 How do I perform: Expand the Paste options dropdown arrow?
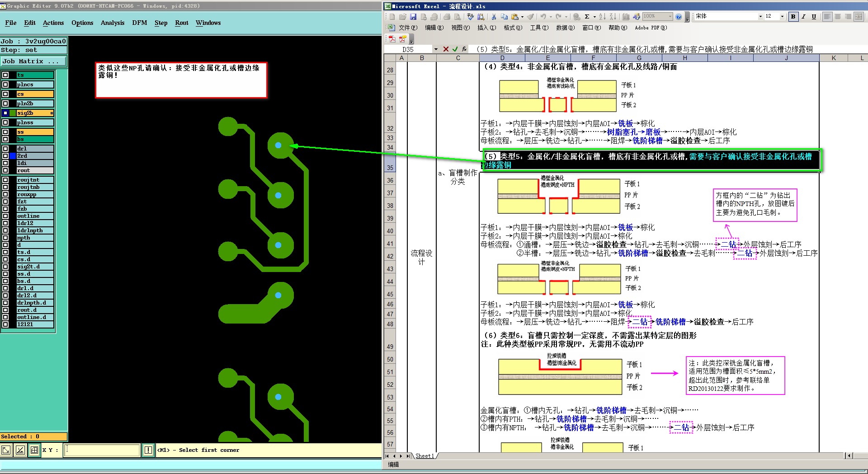pyautogui.click(x=522, y=17)
